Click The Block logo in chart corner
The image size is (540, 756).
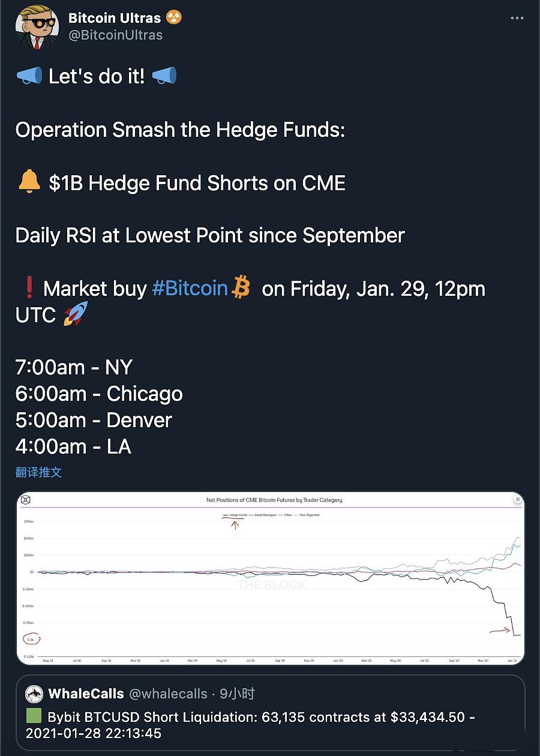click(25, 500)
